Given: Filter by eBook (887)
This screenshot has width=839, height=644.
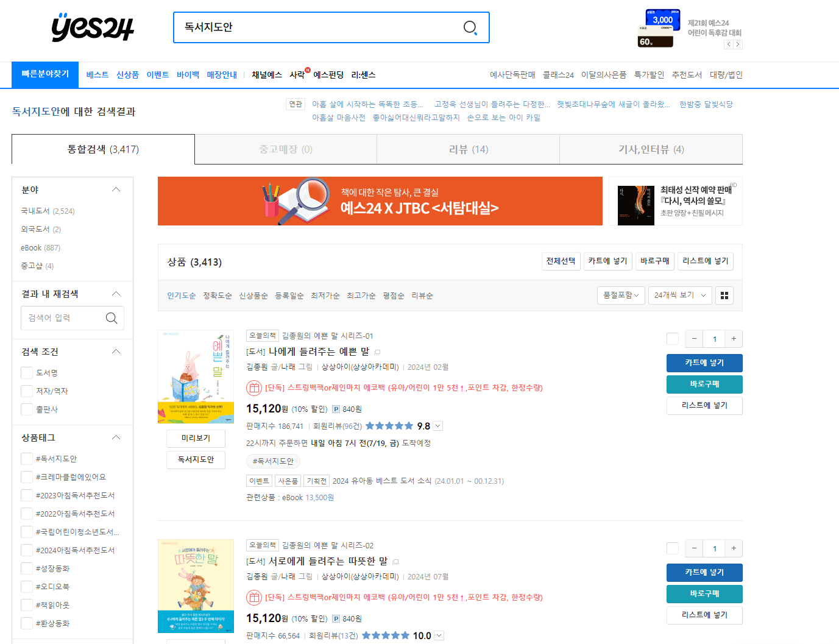Looking at the screenshot, I should tap(40, 248).
